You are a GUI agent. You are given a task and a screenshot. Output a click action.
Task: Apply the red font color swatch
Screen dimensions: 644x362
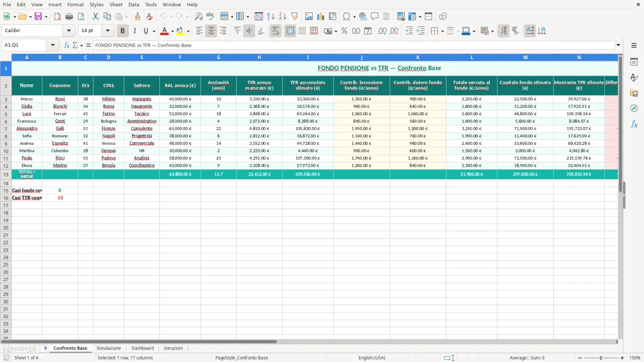pyautogui.click(x=165, y=31)
